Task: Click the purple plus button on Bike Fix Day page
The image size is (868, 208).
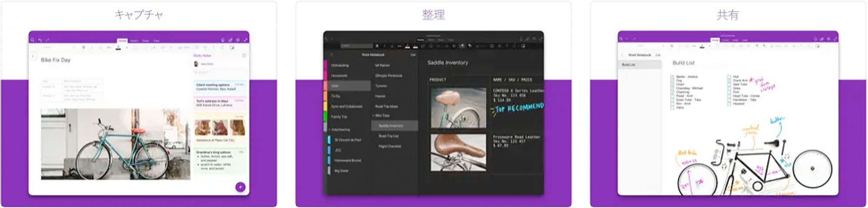Action: coord(240,187)
